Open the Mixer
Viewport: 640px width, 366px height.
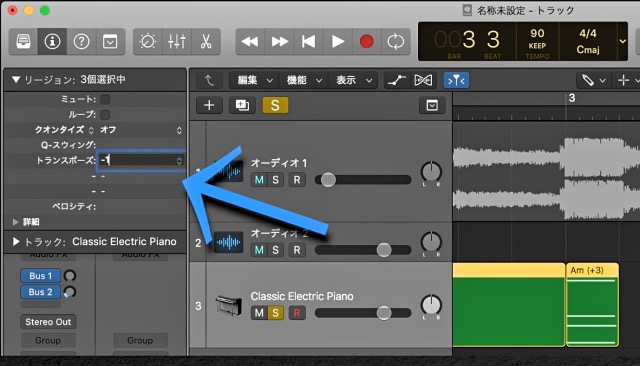(177, 41)
